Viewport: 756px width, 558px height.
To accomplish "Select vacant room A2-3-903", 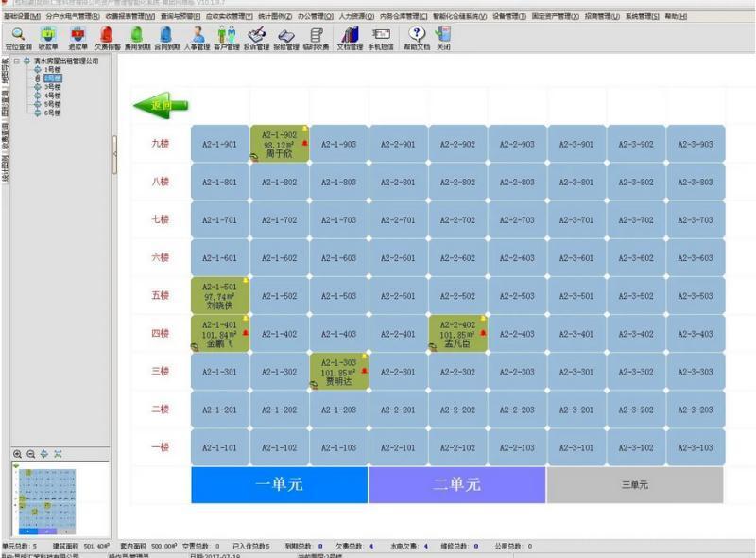I will [696, 144].
